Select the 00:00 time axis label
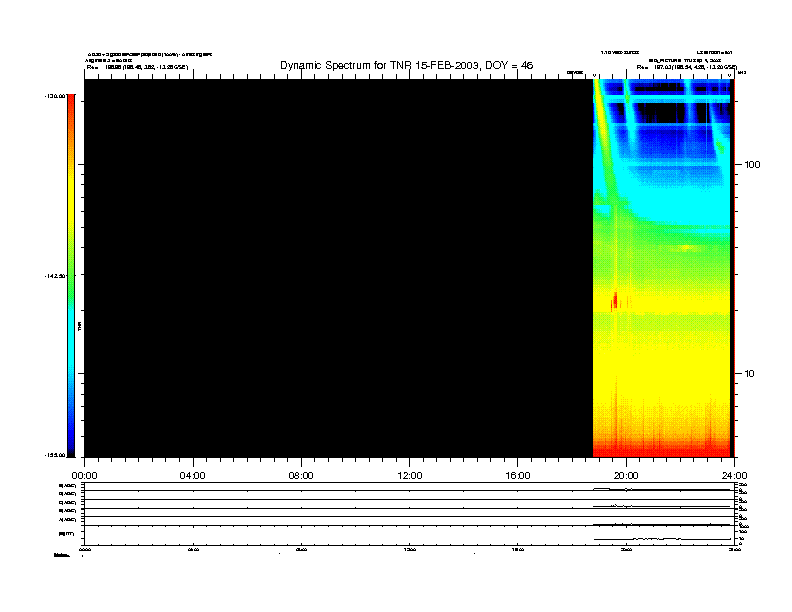792x612 pixels. 84,476
